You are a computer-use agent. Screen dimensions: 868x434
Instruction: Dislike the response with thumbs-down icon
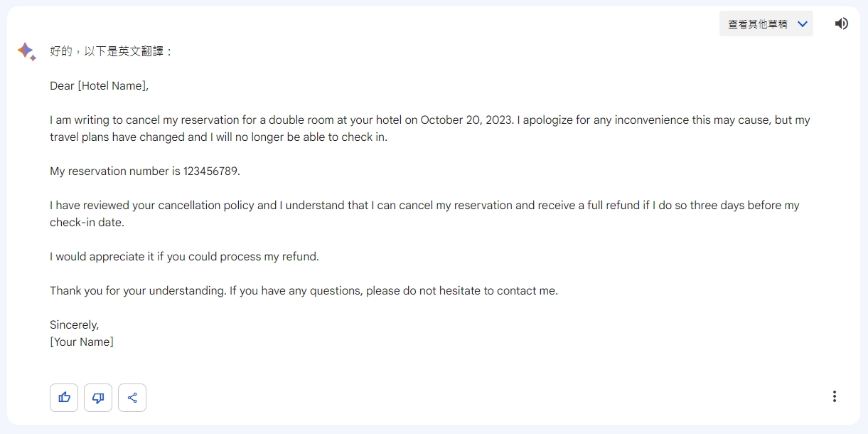(x=98, y=398)
